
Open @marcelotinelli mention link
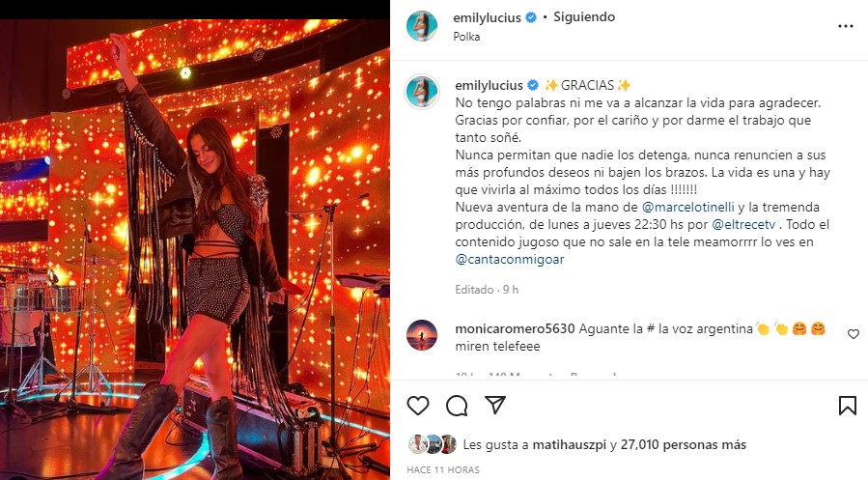click(688, 207)
